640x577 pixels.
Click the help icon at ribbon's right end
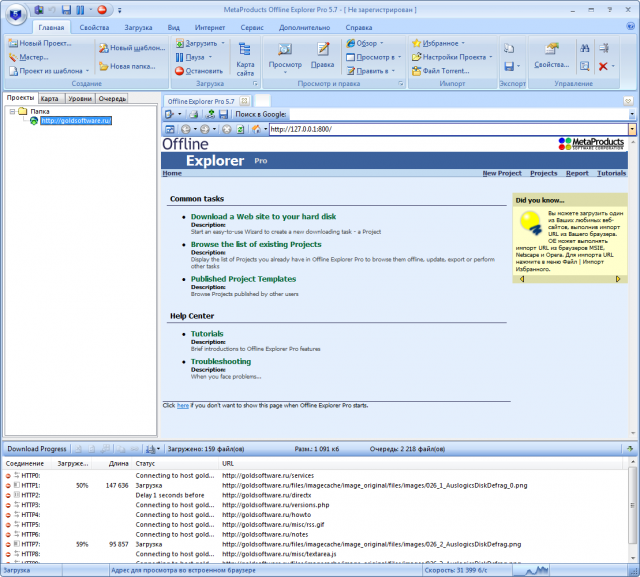point(630,26)
